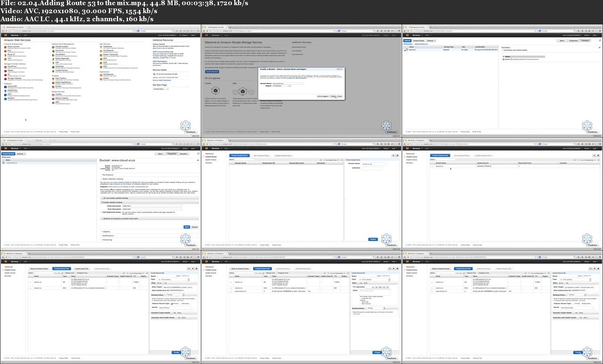
Task: Click the OpsWorks service icon
Action: [53, 67]
